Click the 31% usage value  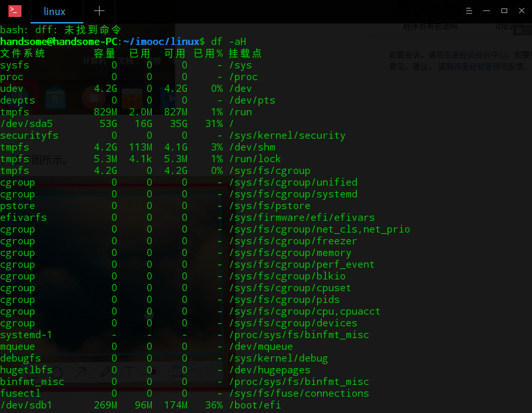tap(214, 124)
